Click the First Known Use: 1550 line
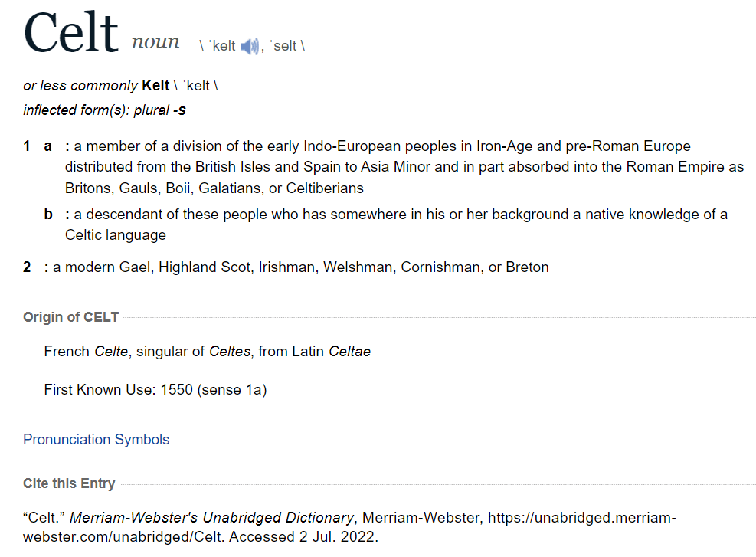Screen dimensions: 756x557 pos(155,390)
